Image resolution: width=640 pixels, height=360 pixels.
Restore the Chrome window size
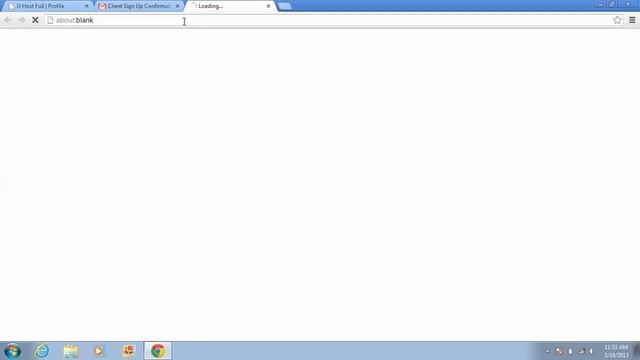612,4
